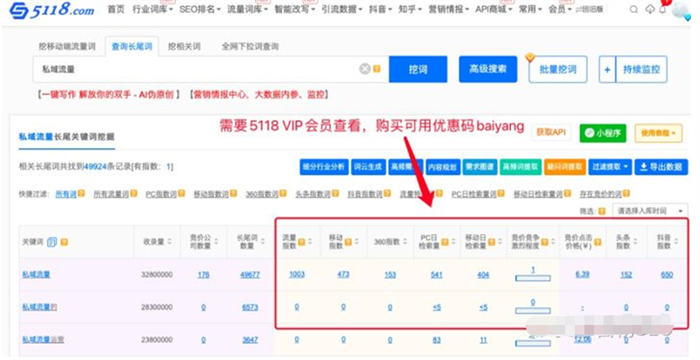Screen dimensions: 700x360
Task: Sort by the 360指数 column arrows
Action: 405,242
